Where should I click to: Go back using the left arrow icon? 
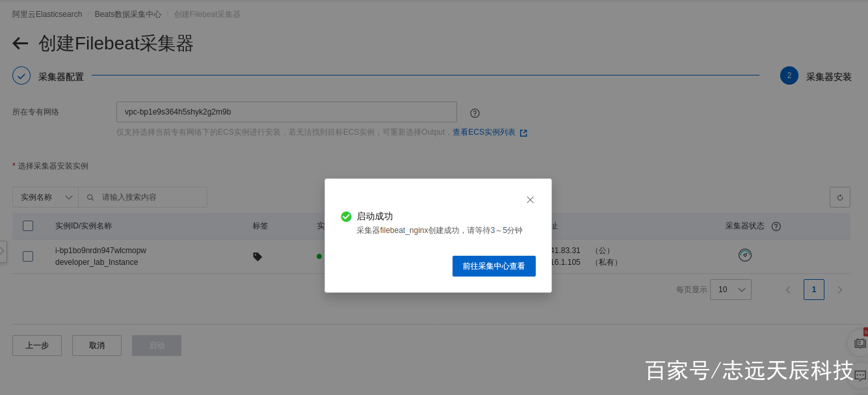(x=20, y=44)
